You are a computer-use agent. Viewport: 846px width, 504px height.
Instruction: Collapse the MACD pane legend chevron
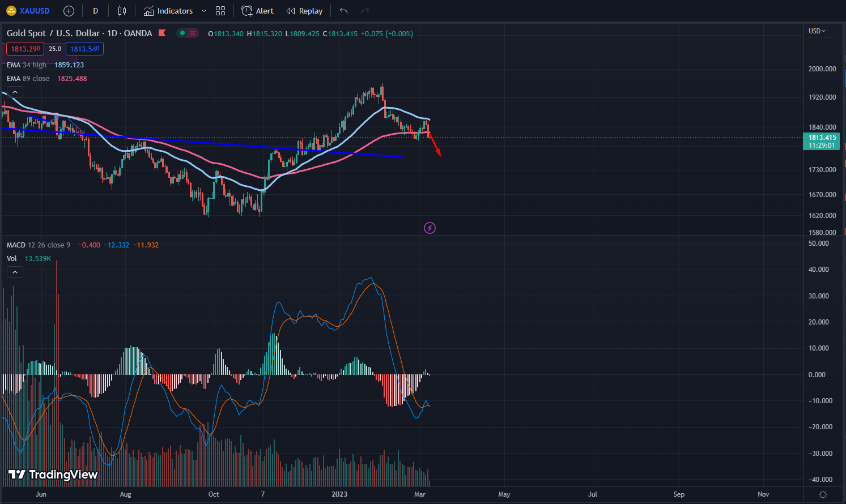15,272
